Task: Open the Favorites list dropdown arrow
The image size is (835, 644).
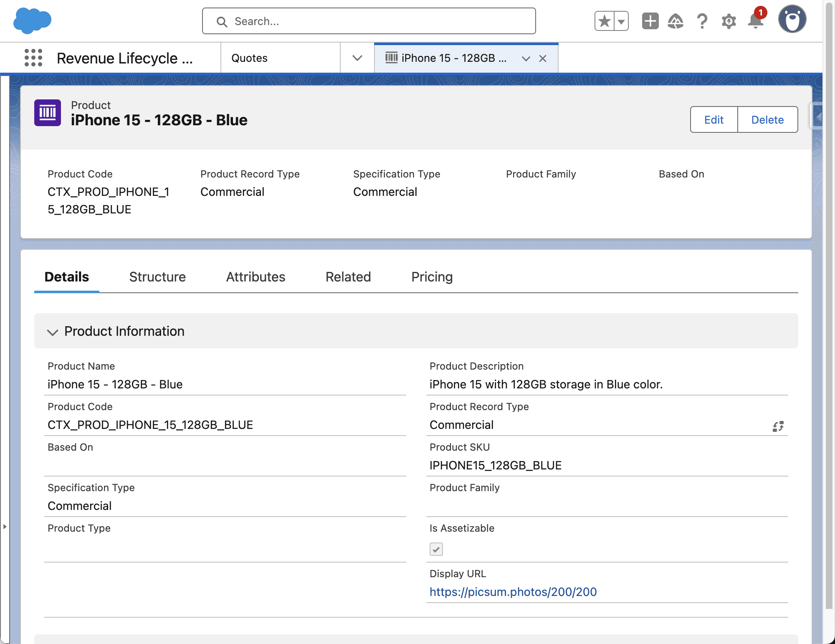Action: (x=621, y=21)
